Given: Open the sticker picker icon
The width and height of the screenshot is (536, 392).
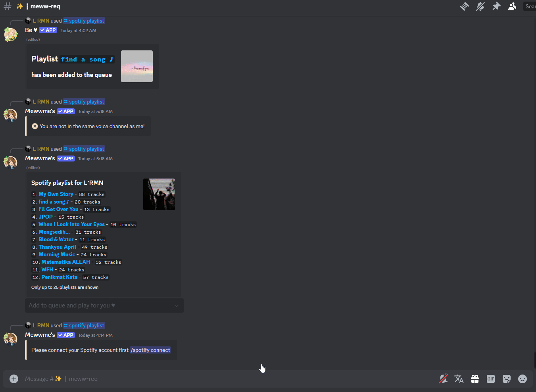Looking at the screenshot, I should click(x=506, y=379).
